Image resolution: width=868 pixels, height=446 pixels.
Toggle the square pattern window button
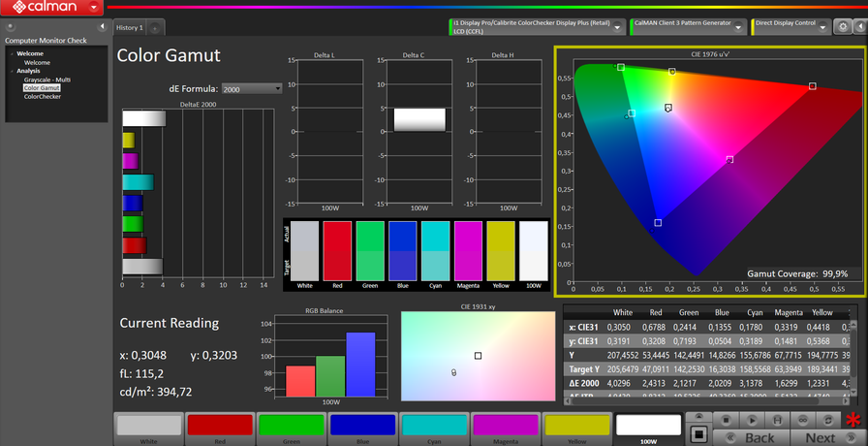(698, 432)
